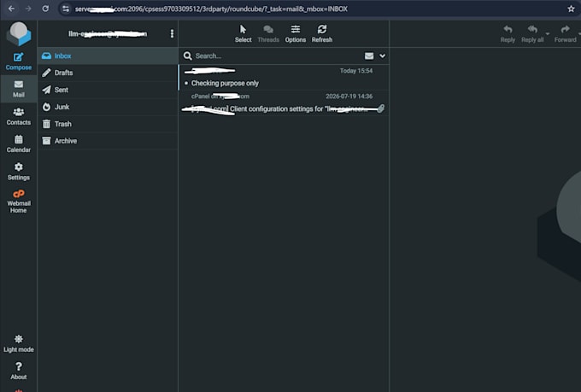Go back in the browser
This screenshot has height=392, width=581.
(11, 9)
